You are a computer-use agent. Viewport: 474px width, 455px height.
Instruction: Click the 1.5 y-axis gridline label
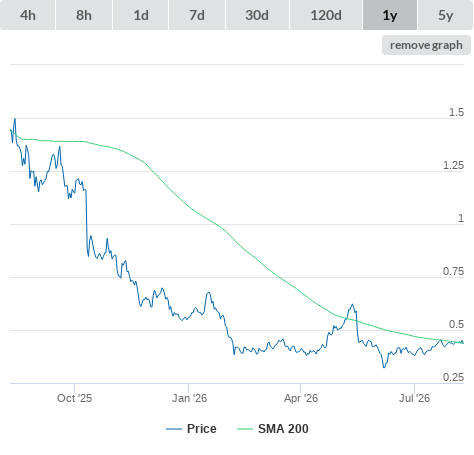456,112
